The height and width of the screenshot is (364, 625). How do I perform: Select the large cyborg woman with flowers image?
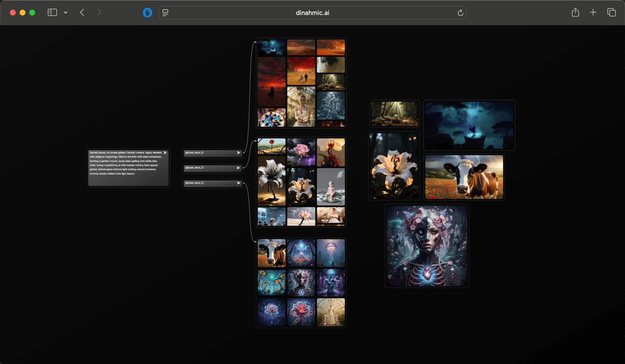pos(427,246)
